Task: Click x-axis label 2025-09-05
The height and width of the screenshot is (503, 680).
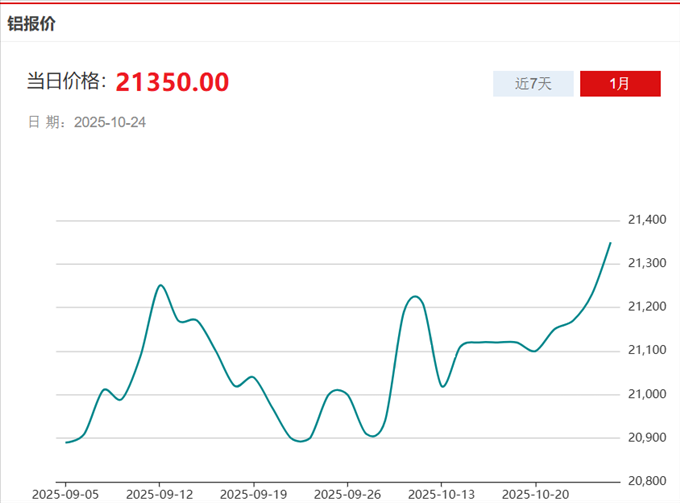Action: [x=66, y=494]
